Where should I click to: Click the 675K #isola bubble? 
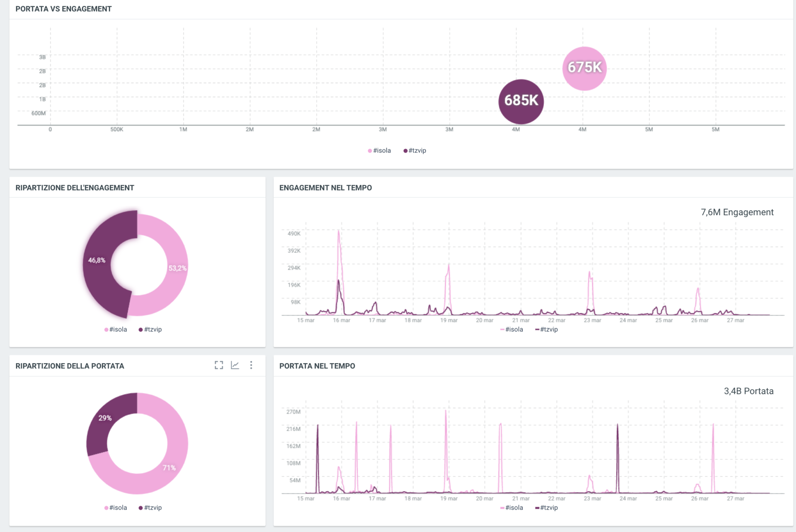(585, 68)
